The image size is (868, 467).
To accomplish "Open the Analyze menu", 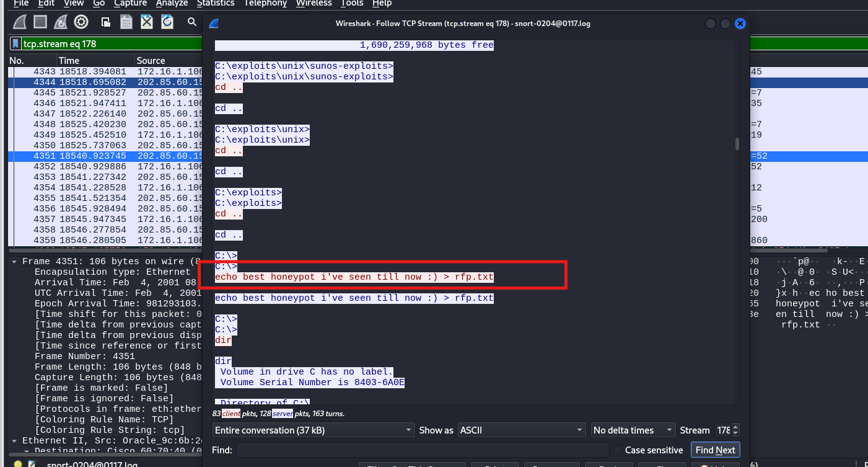I will click(x=172, y=3).
